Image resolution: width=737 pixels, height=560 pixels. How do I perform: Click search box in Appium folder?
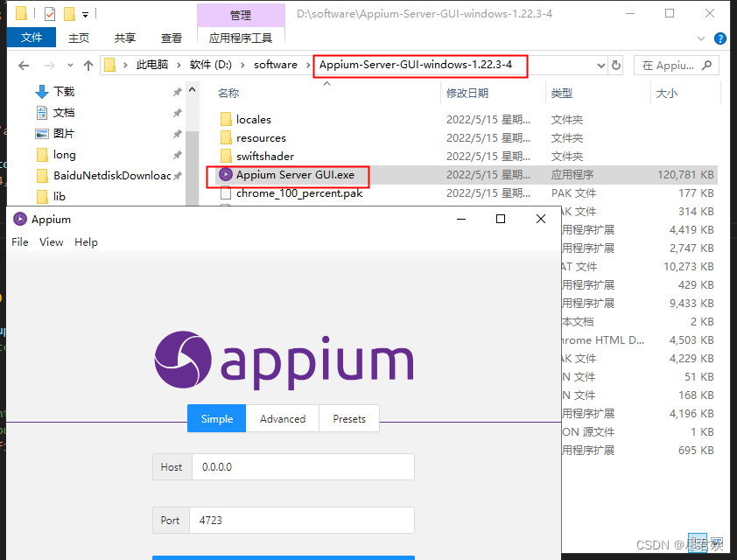coord(676,66)
